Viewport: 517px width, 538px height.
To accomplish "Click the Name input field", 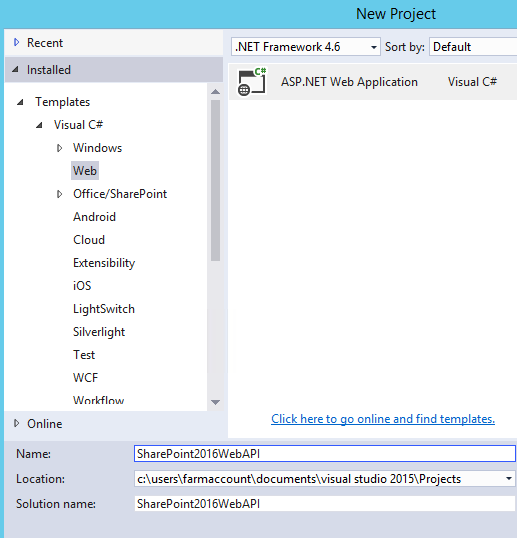I will tap(325, 454).
